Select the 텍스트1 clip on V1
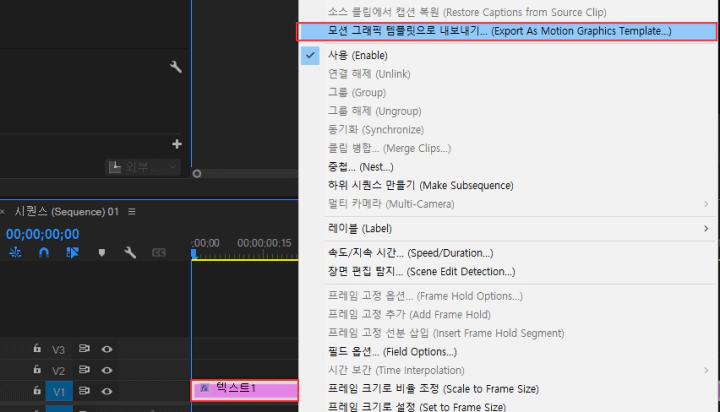Image resolution: width=720 pixels, height=412 pixels. 245,390
